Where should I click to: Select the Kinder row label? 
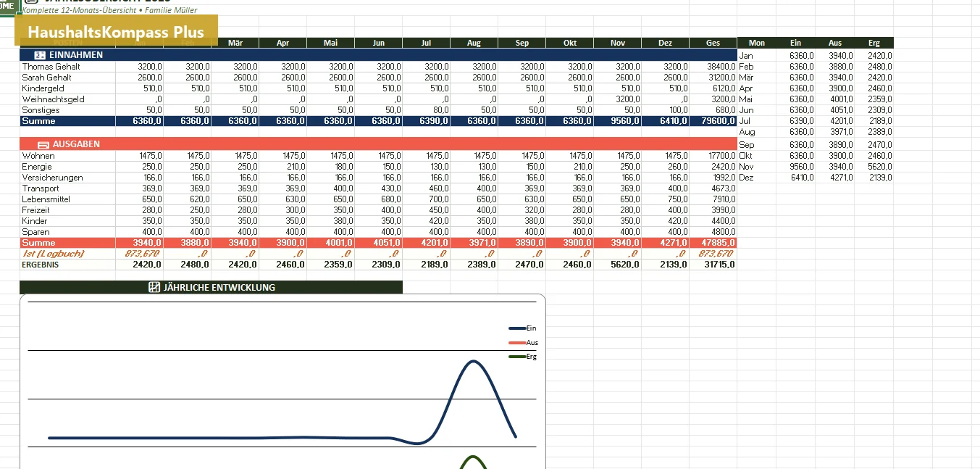coord(35,221)
